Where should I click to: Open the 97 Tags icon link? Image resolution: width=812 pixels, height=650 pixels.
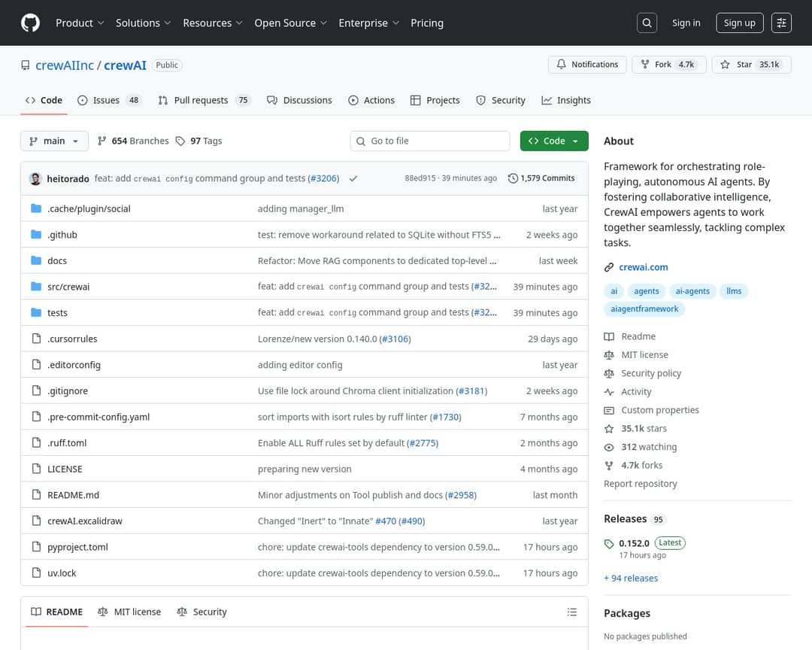180,141
